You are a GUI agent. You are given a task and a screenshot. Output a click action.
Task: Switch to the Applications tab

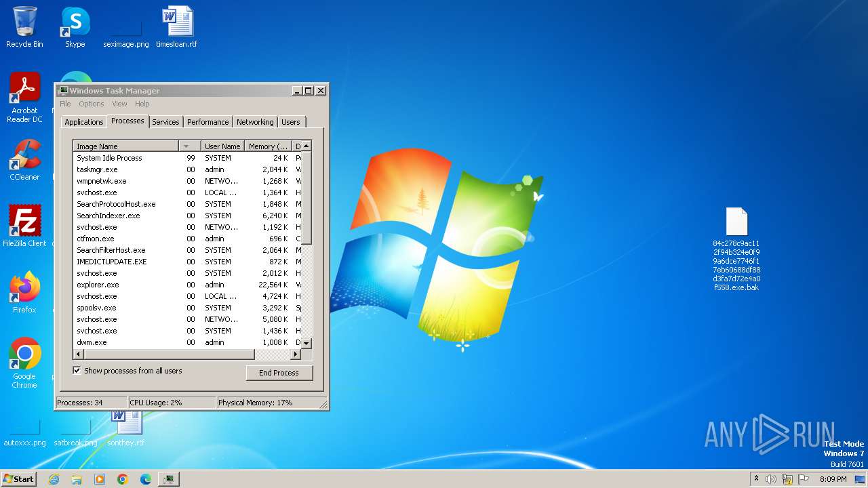pyautogui.click(x=84, y=122)
